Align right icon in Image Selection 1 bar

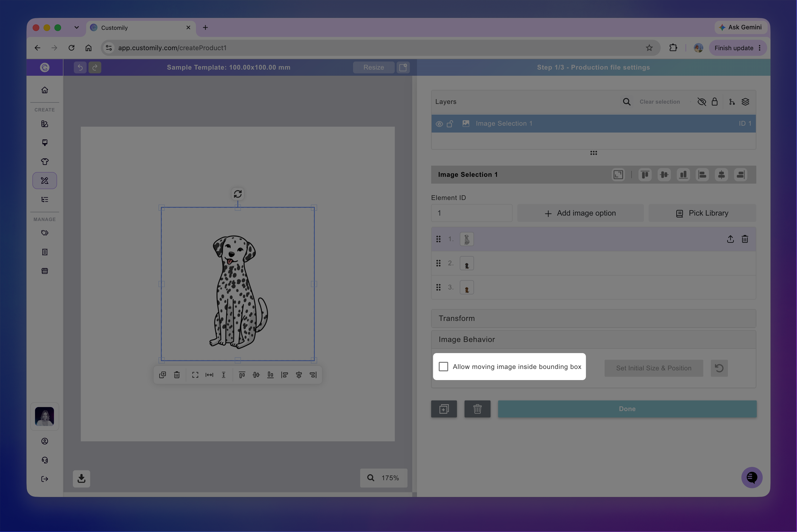coord(740,175)
